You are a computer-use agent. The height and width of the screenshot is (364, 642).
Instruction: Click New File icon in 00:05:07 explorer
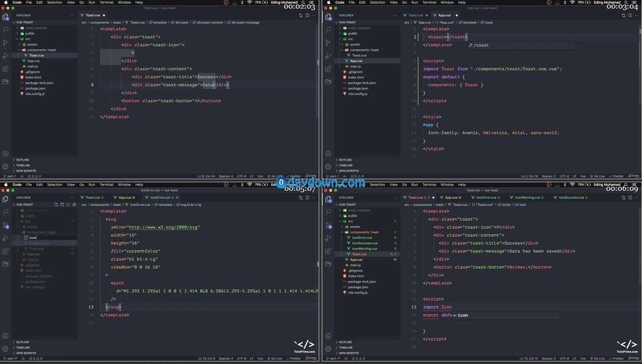coord(55,205)
